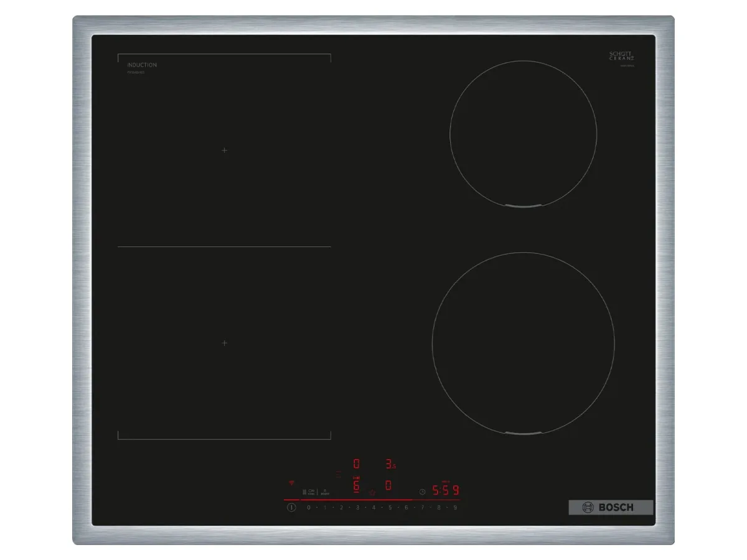747x560 pixels.
Task: Set power level 7 on the slider
Action: pos(422,508)
